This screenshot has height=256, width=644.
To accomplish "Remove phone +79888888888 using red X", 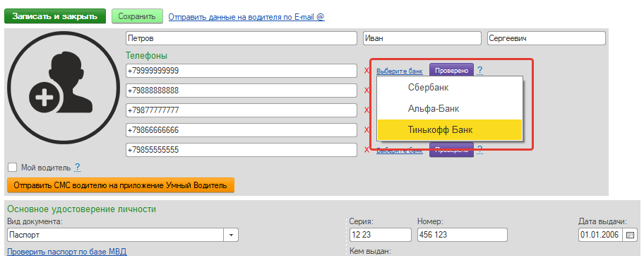I will [x=366, y=91].
